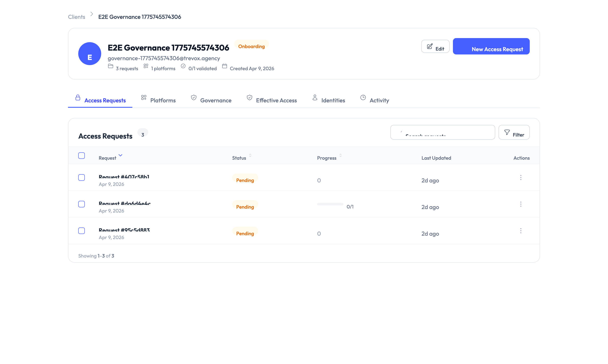Screen dimensions: 608x364
Task: Open actions menu for Request #da6d4e4c
Action: (521, 204)
